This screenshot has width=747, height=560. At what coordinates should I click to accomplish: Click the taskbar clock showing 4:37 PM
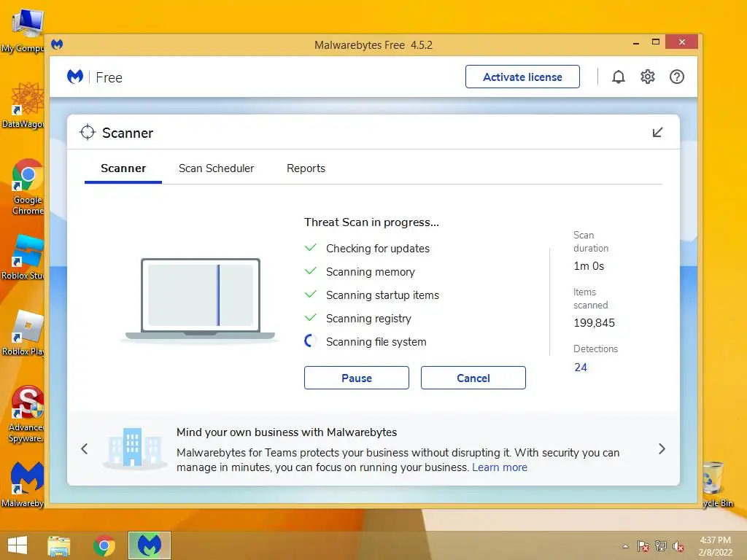click(715, 546)
